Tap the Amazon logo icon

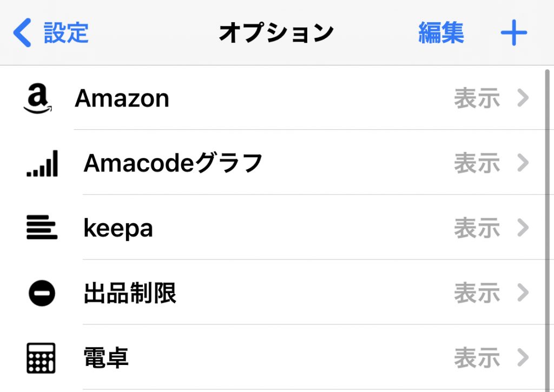point(38,99)
